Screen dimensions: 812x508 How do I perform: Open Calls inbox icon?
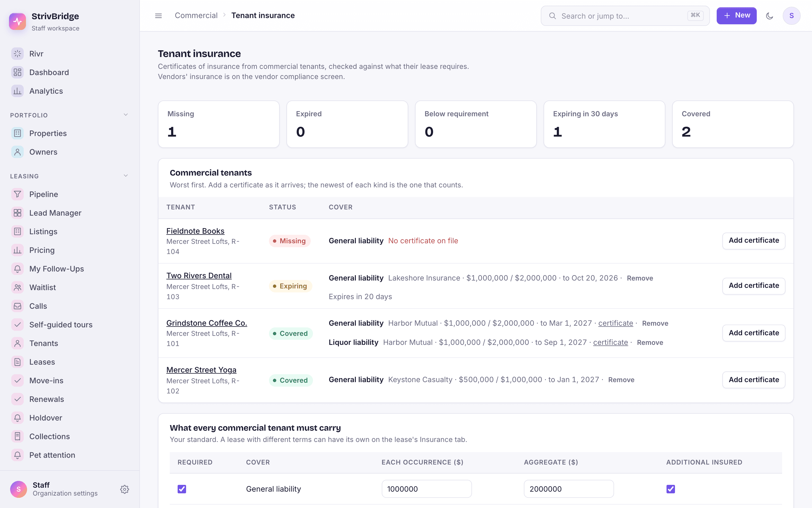tap(17, 306)
